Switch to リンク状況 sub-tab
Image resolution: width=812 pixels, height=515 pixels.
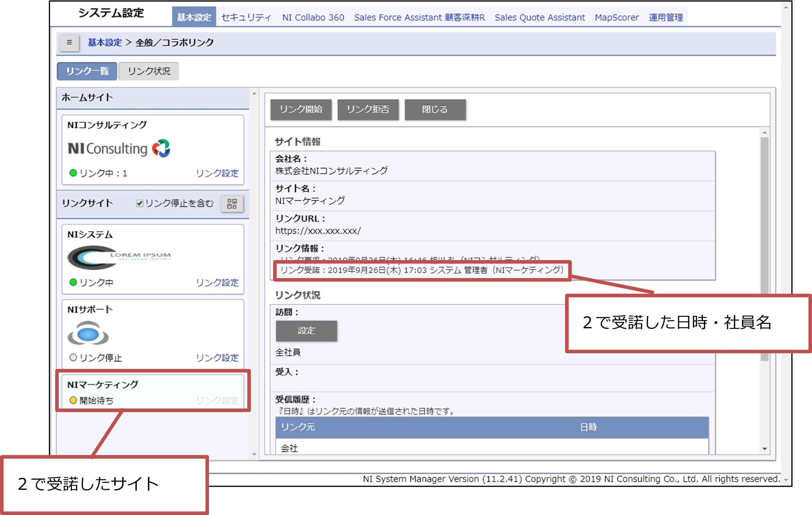tap(149, 71)
